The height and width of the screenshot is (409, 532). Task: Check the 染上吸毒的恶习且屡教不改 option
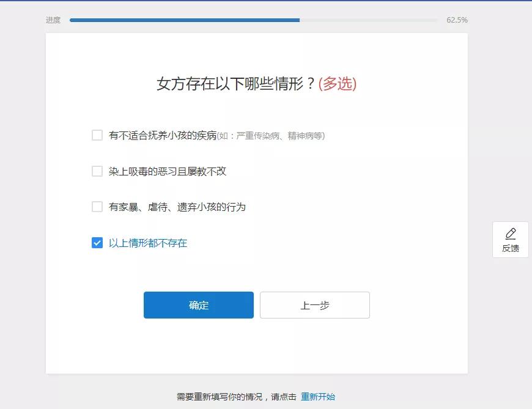[97, 171]
